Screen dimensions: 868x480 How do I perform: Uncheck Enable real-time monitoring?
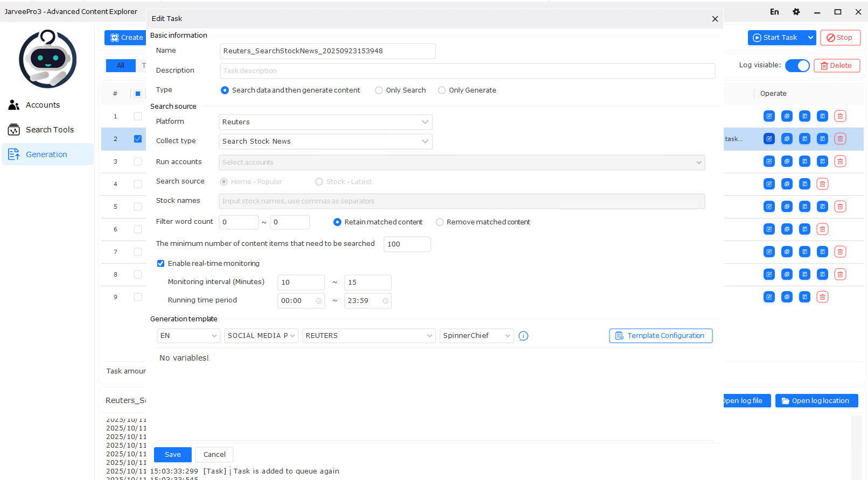click(x=160, y=264)
